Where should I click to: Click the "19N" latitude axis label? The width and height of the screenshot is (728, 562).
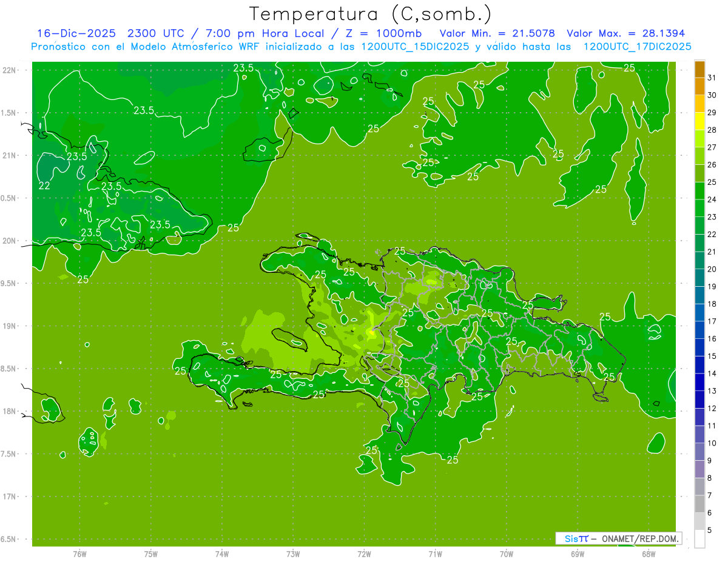pyautogui.click(x=10, y=326)
